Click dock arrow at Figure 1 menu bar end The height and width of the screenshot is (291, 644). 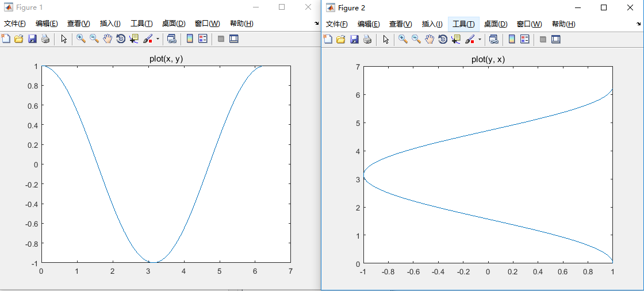click(317, 24)
